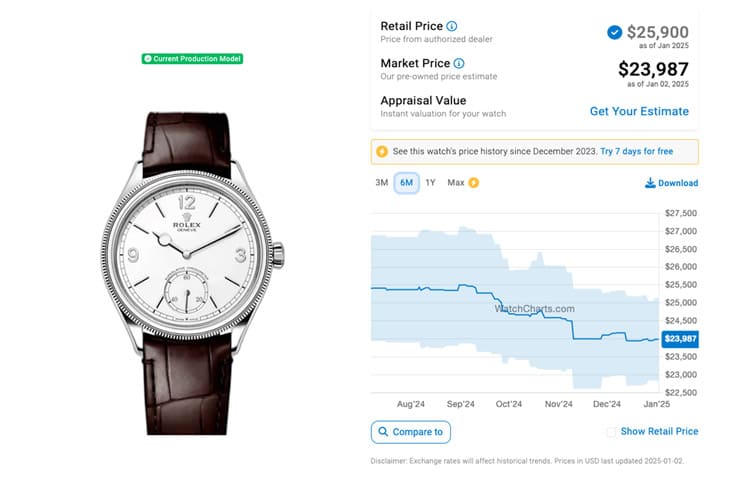The width and height of the screenshot is (730, 482).
Task: Follow the Try 7 days for free link
Action: (x=636, y=152)
